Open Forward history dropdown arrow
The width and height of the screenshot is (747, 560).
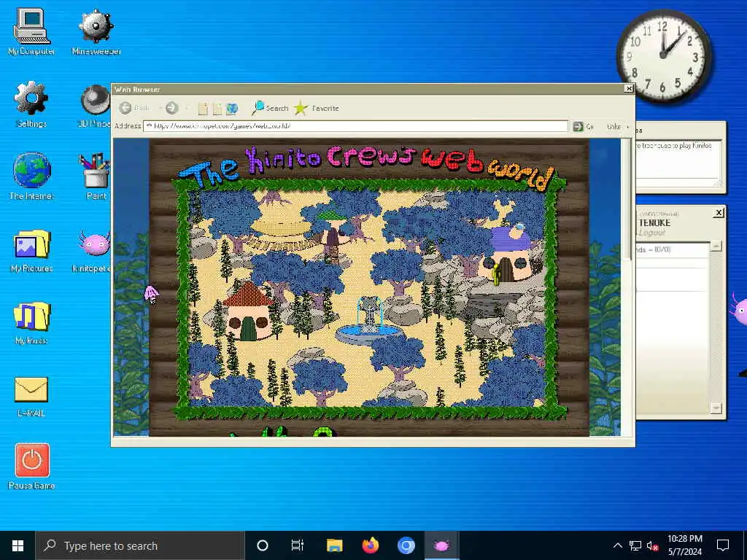[186, 109]
